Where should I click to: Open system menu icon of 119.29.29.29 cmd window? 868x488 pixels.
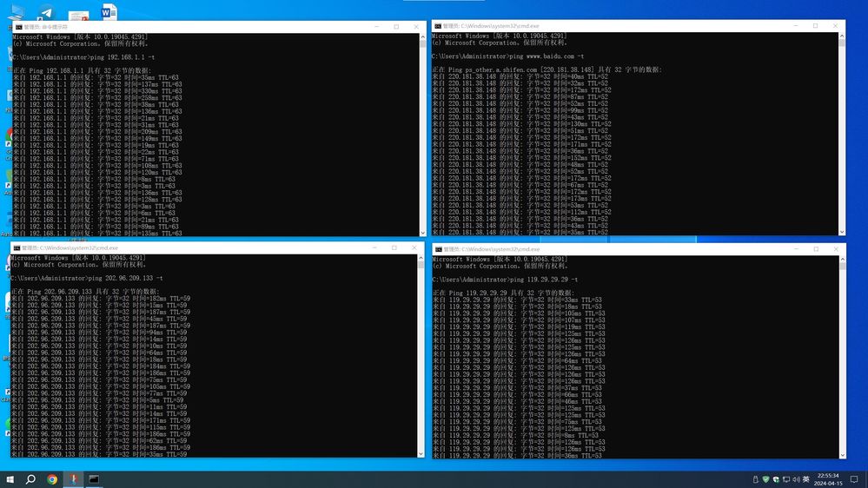click(x=439, y=249)
